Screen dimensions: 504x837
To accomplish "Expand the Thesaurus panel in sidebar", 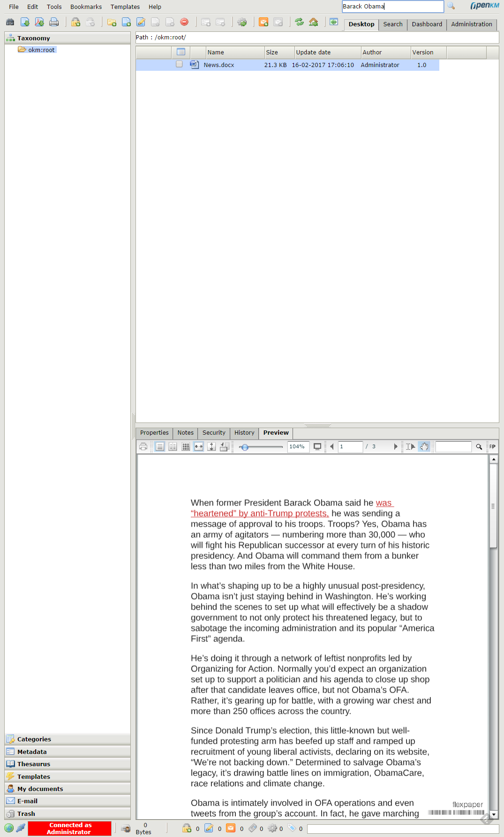I will tap(34, 764).
